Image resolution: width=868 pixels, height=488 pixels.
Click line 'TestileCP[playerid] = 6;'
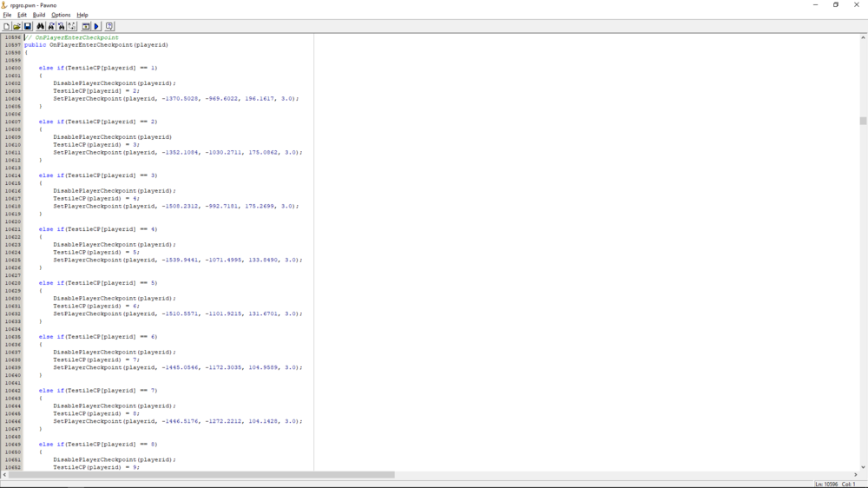[x=96, y=306]
